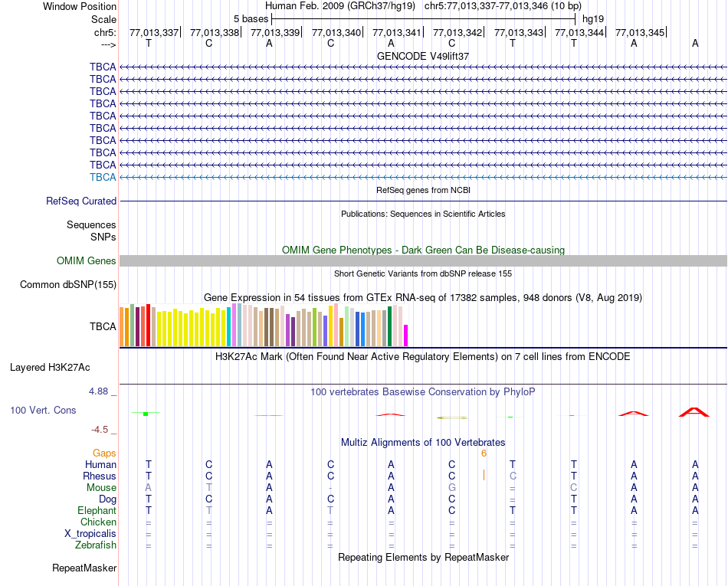
Task: Select the X_tropicalis alignment row label
Action: pos(90,534)
